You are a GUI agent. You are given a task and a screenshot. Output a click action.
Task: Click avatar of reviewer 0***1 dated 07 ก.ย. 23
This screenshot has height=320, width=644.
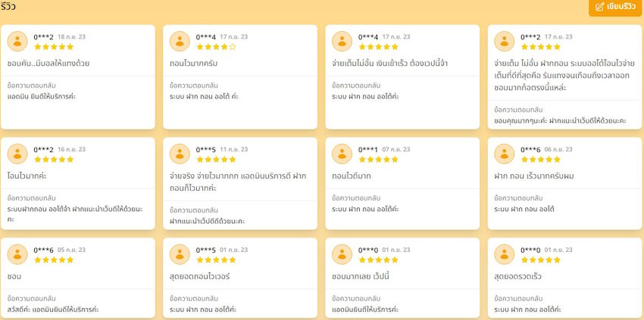(x=342, y=154)
